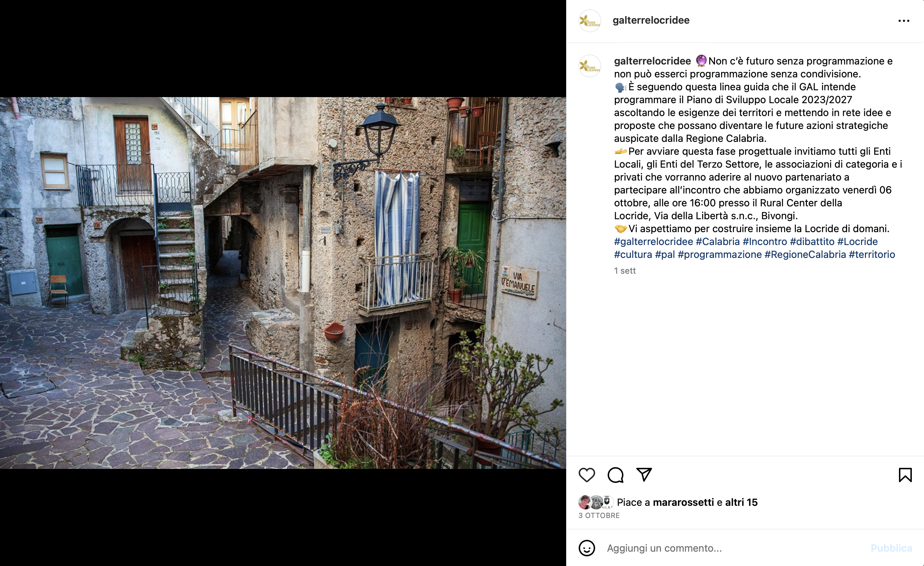The height and width of the screenshot is (566, 924).
Task: Click galterrelocridee avatar in the header
Action: (x=589, y=21)
